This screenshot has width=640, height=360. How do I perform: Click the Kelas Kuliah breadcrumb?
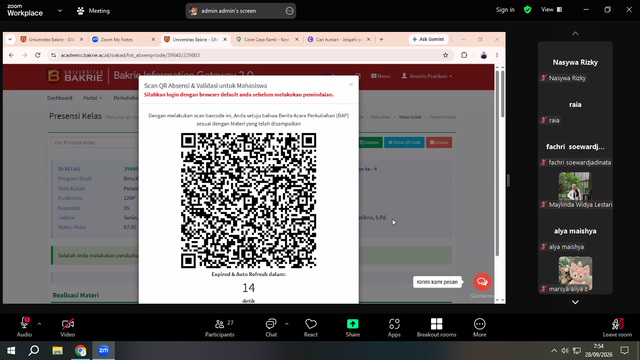pos(410,117)
